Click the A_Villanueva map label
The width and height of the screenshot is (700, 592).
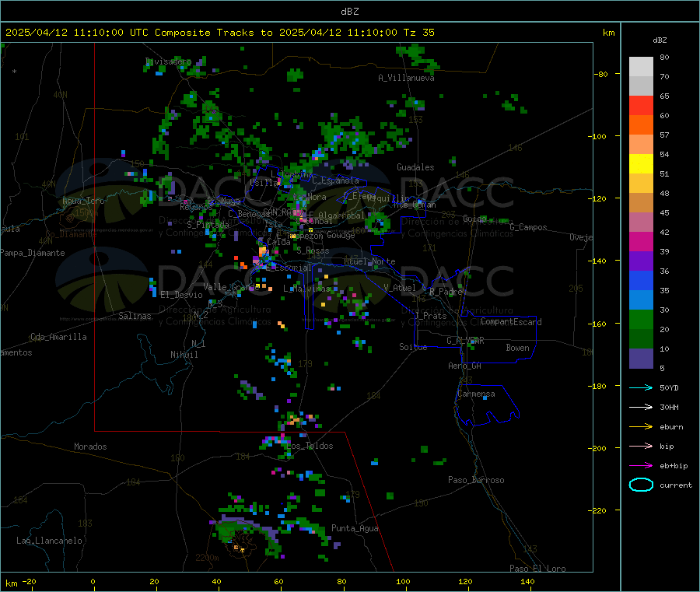click(406, 78)
